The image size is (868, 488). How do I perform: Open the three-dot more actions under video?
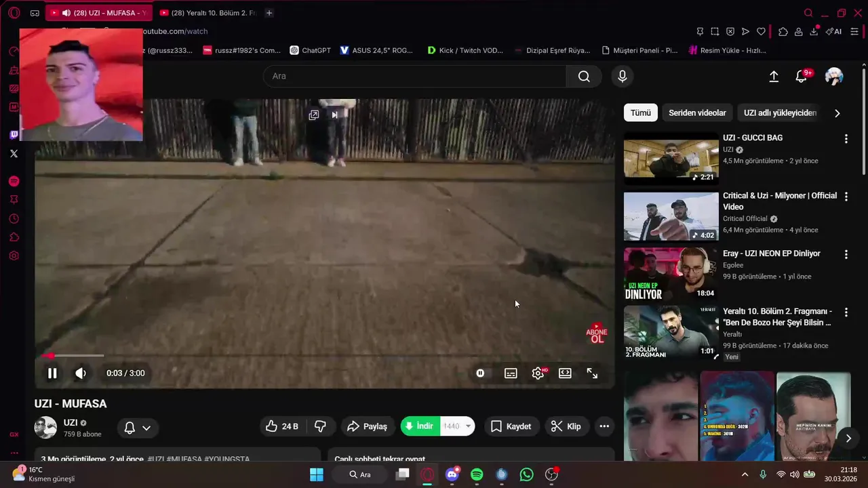click(604, 426)
